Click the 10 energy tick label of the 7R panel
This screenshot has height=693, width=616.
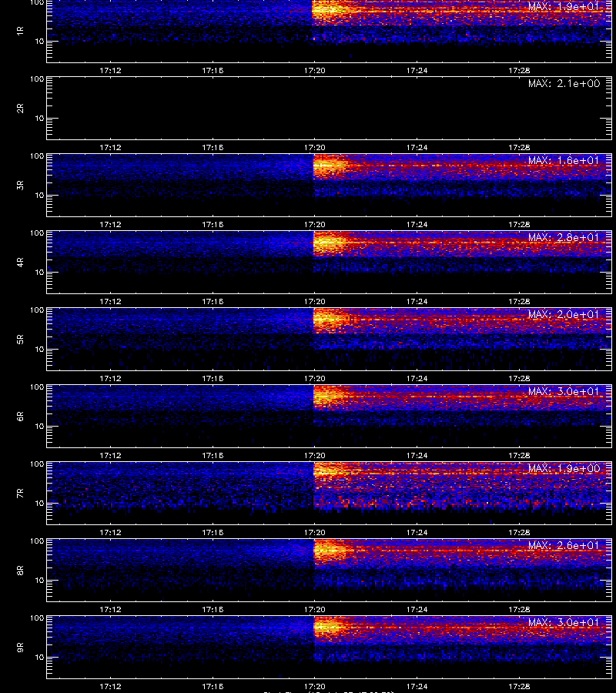click(x=39, y=504)
